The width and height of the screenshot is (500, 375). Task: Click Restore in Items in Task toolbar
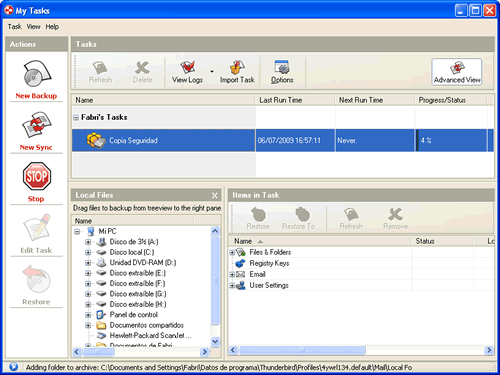pyautogui.click(x=258, y=218)
